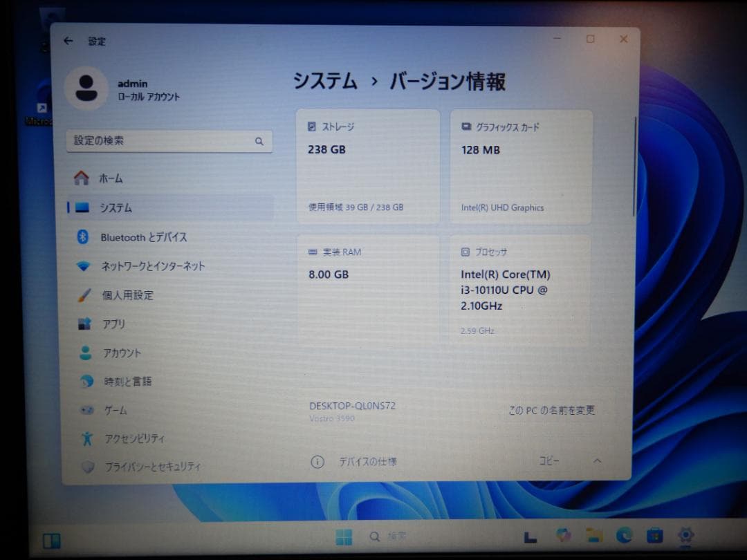The height and width of the screenshot is (560, 747).
Task: Click the ゲーム controller icon
Action: click(x=86, y=410)
